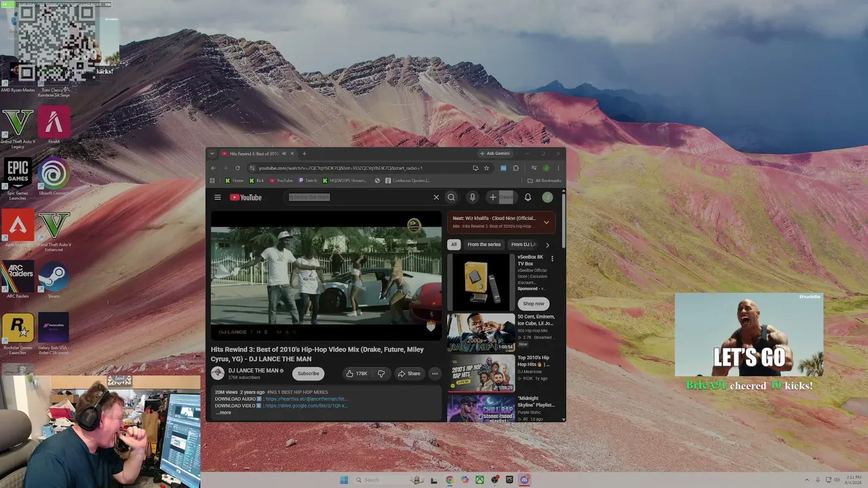Open more actions for the video
This screenshot has height=488, width=868.
pyautogui.click(x=435, y=373)
